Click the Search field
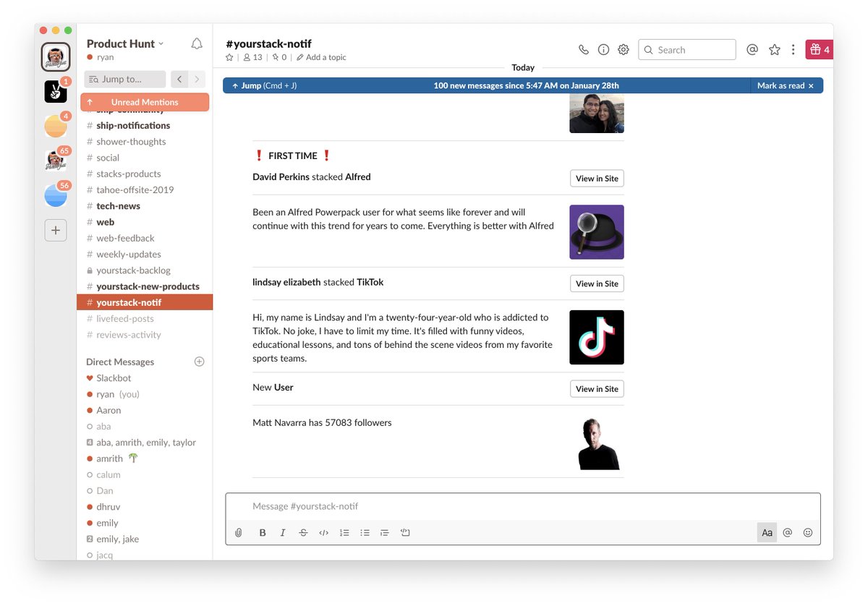 click(687, 50)
